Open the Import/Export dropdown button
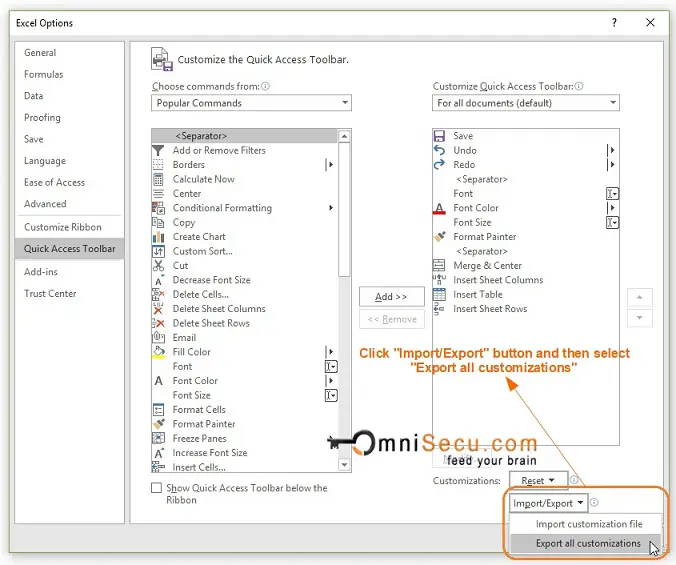This screenshot has height=565, width=676. pos(548,503)
